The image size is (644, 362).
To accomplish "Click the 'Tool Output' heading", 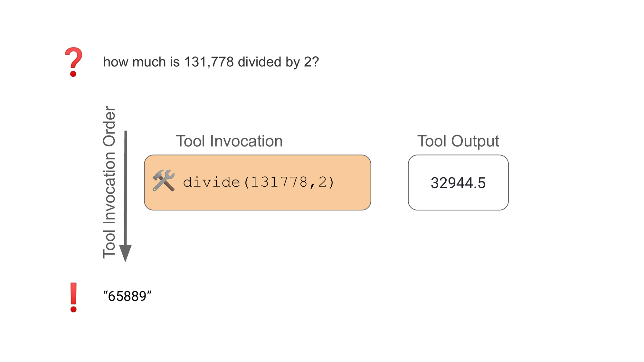I will click(x=458, y=141).
